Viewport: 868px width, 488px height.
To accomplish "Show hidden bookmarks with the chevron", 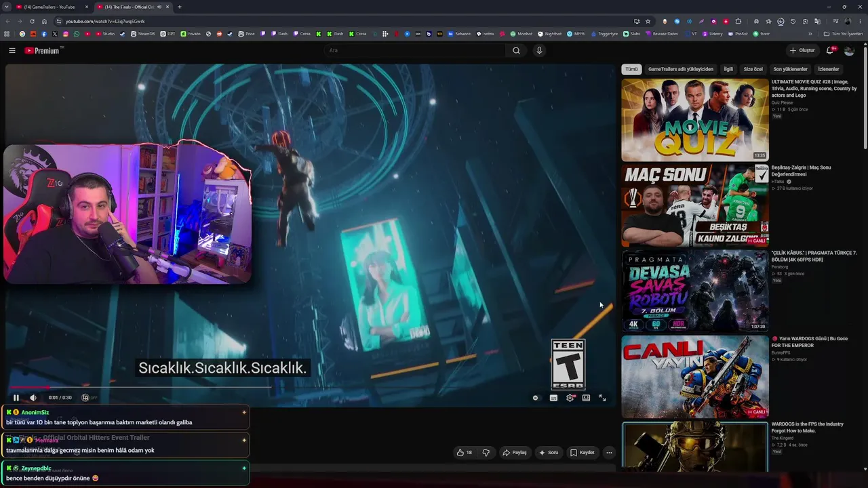I will (x=810, y=34).
